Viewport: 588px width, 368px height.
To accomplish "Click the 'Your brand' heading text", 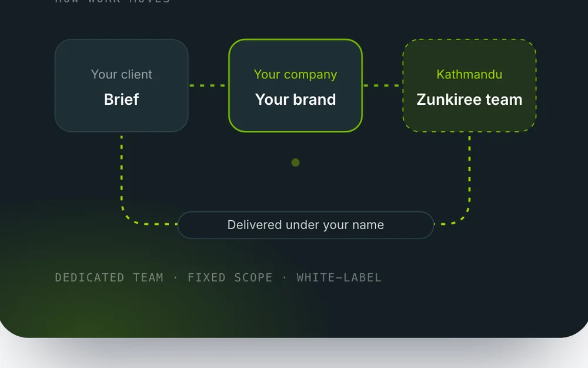I will pos(296,100).
